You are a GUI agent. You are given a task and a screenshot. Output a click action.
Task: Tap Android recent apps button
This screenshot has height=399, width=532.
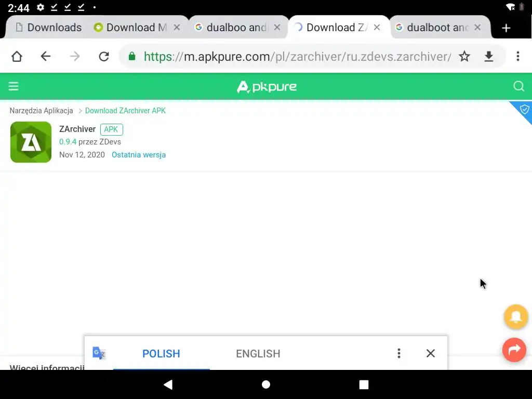coord(364,384)
